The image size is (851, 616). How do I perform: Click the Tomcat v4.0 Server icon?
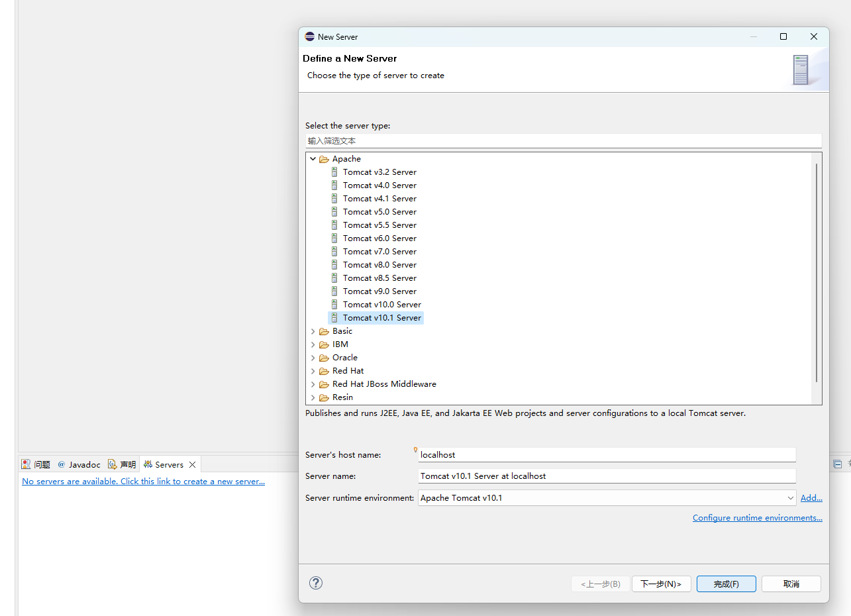tap(334, 185)
